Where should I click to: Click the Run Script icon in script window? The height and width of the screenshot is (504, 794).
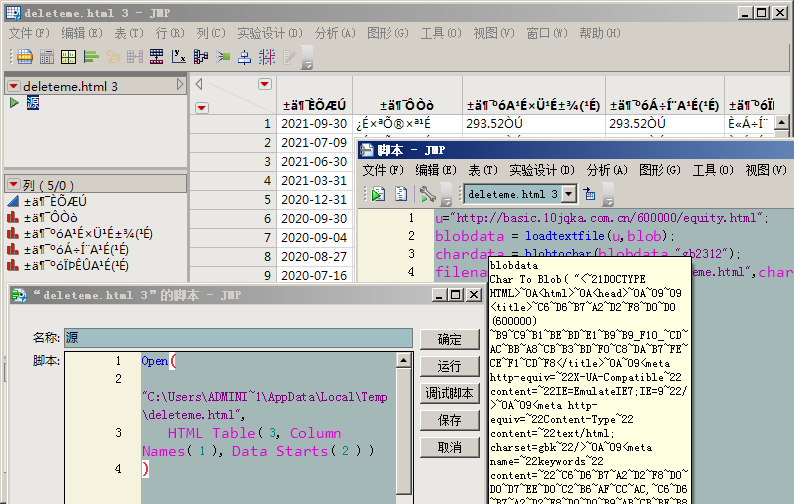tap(378, 194)
